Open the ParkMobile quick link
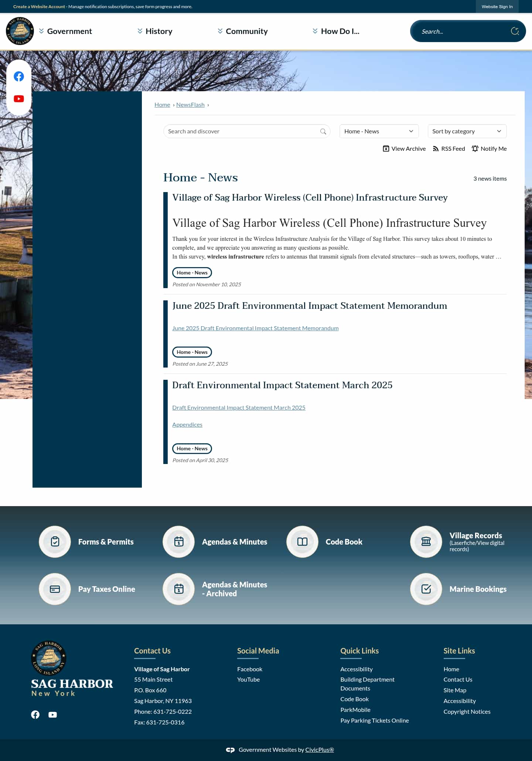The width and height of the screenshot is (532, 761). click(355, 710)
